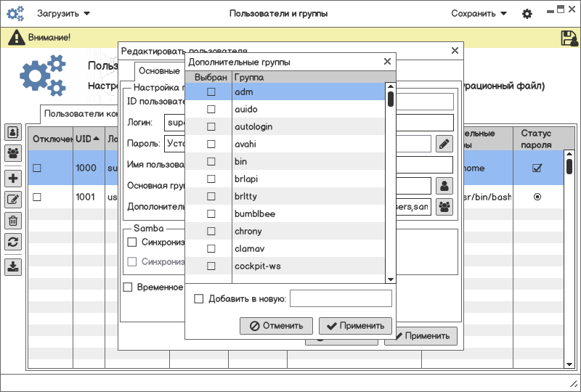Click the refresh arrows icon in sidebar
The height and width of the screenshot is (392, 581).
(13, 242)
